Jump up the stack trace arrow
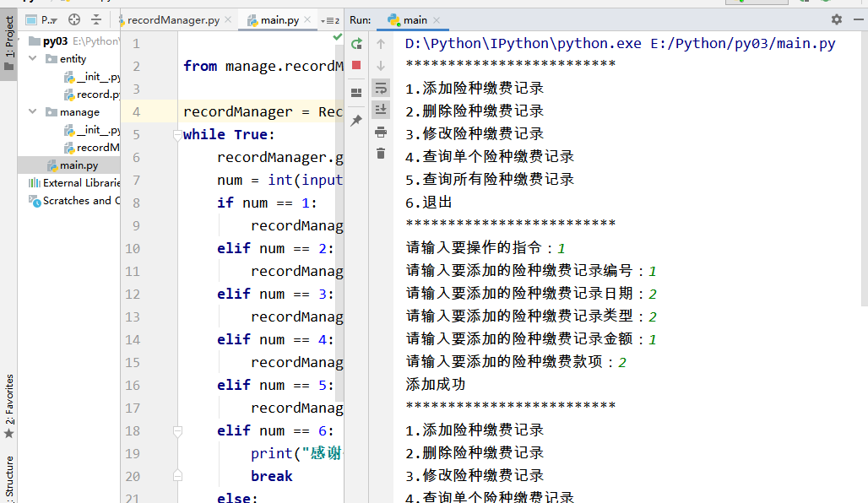This screenshot has height=503, width=868. click(381, 44)
